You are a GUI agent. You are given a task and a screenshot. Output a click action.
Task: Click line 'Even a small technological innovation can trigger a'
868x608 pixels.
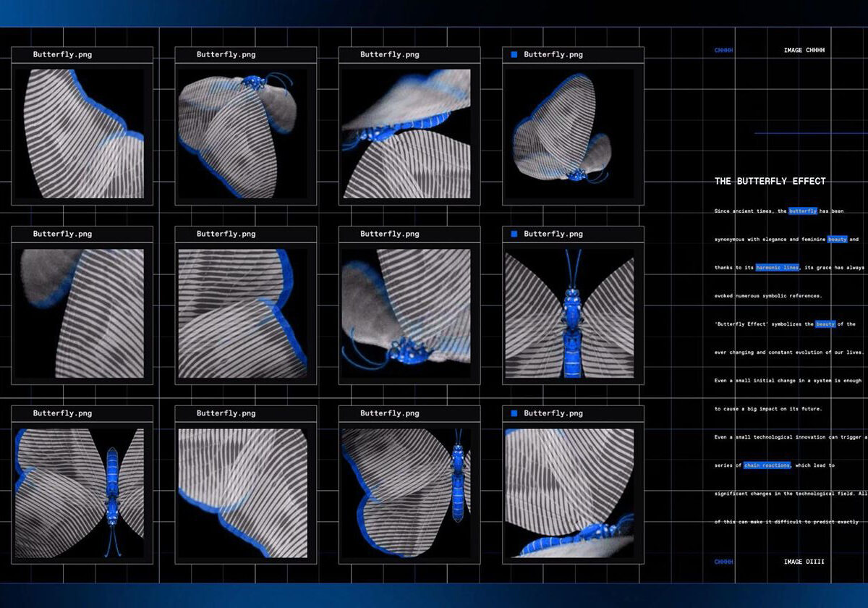coord(791,437)
